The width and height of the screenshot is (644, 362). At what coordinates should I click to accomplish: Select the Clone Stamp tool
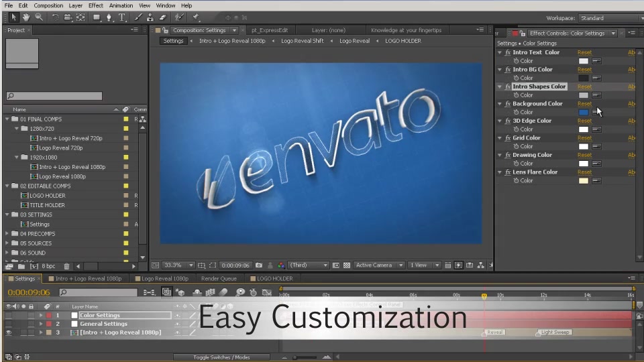pyautogui.click(x=150, y=17)
